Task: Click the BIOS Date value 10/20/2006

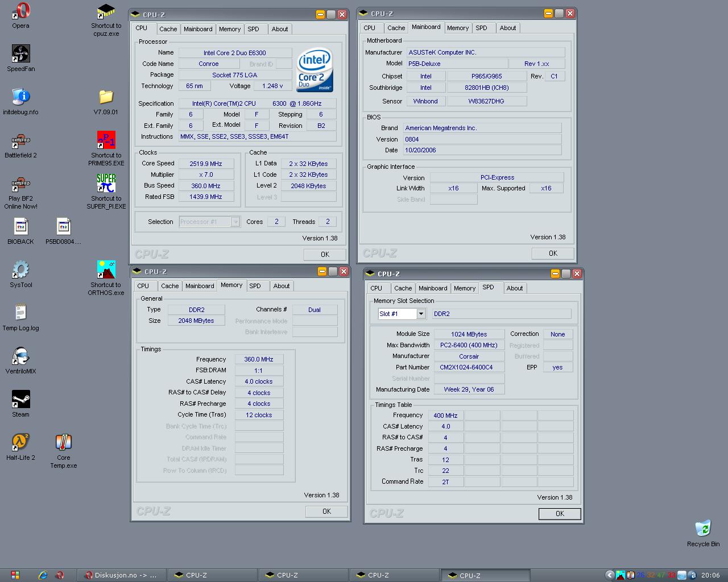Action: pos(482,150)
